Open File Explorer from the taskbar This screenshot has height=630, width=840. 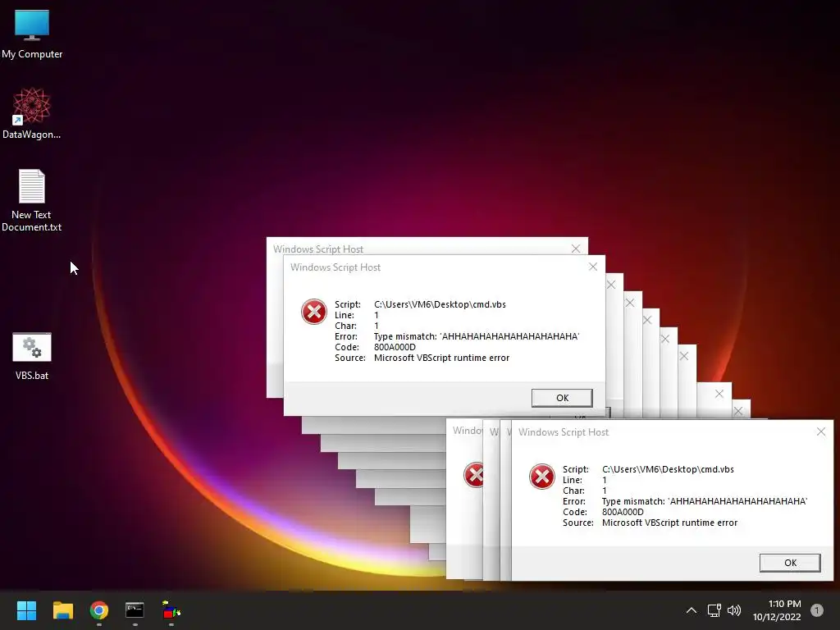tap(62, 610)
